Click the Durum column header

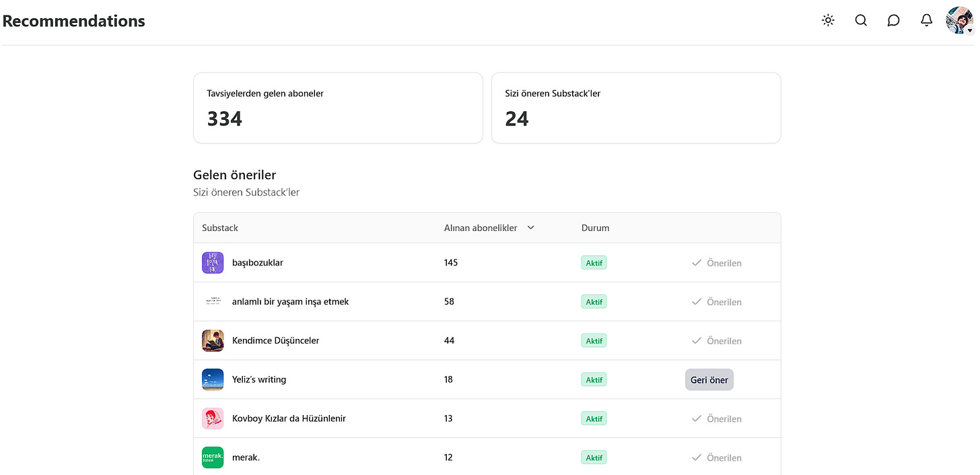point(595,228)
